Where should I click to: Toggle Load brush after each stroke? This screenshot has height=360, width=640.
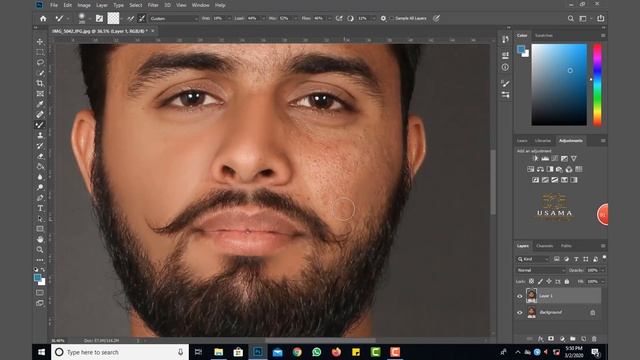pos(131,18)
